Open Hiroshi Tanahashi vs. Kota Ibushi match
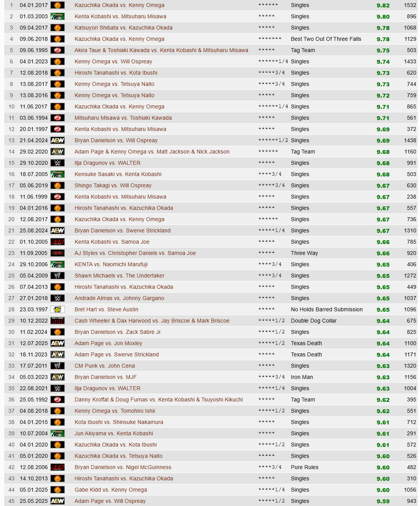 [x=116, y=73]
